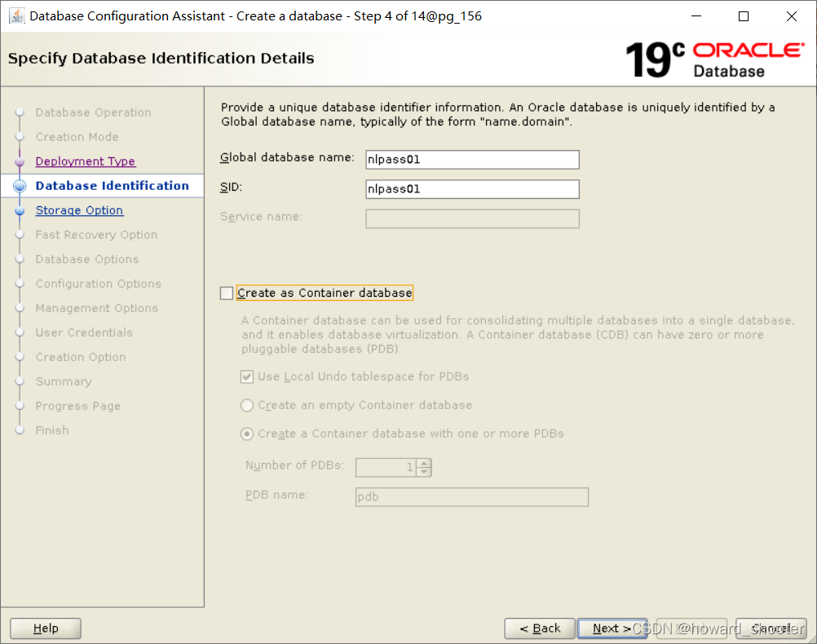
Task: Click the Database Operation step
Action: click(93, 112)
